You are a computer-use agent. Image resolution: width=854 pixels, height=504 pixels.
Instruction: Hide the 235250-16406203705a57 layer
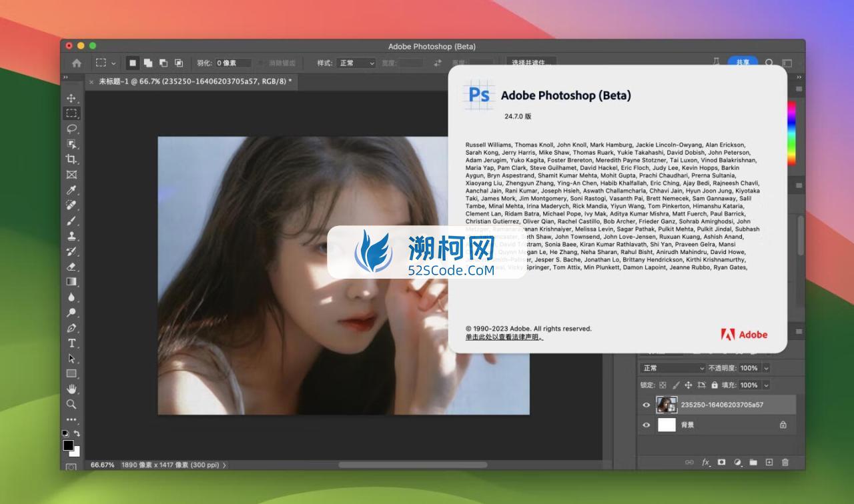[x=646, y=405]
